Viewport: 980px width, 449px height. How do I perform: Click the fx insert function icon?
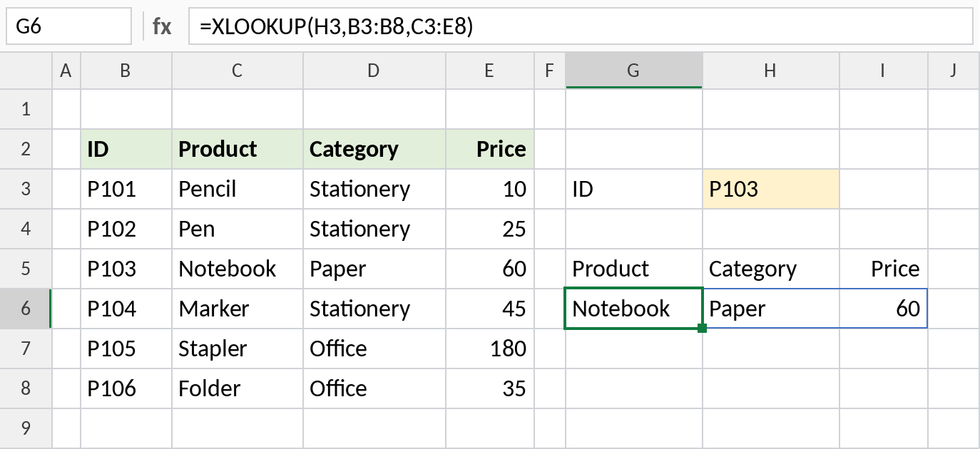162,27
